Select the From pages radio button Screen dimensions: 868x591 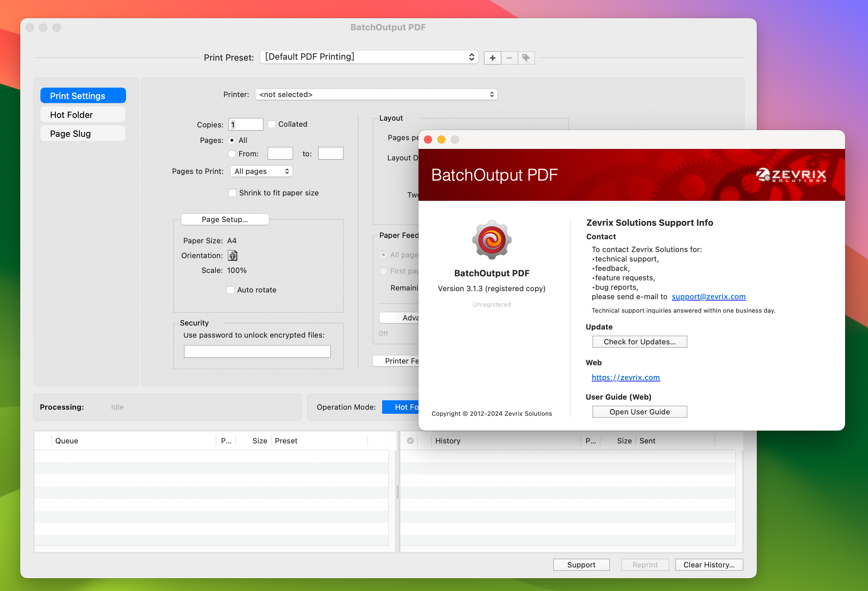tap(232, 153)
